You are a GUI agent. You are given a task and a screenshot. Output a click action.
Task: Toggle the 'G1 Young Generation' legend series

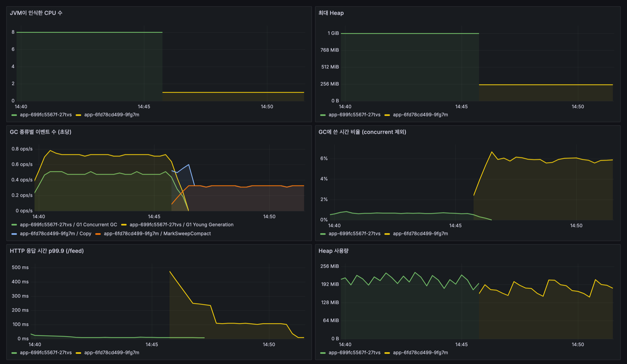[182, 225]
